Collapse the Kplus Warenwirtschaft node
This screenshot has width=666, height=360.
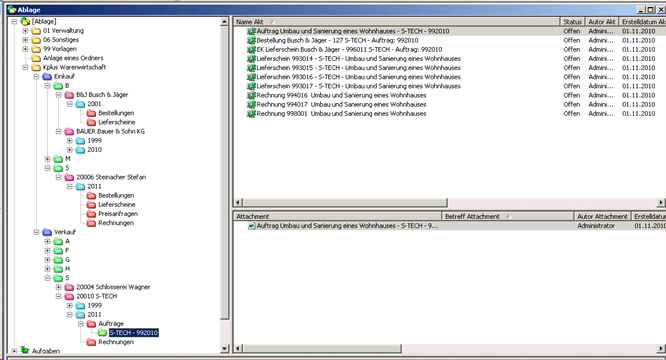[25, 67]
